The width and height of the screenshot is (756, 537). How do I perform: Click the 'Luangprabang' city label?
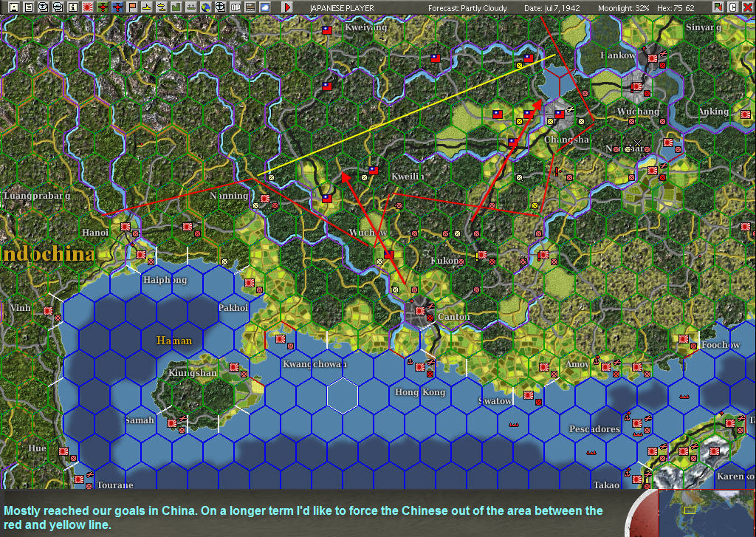pos(37,196)
